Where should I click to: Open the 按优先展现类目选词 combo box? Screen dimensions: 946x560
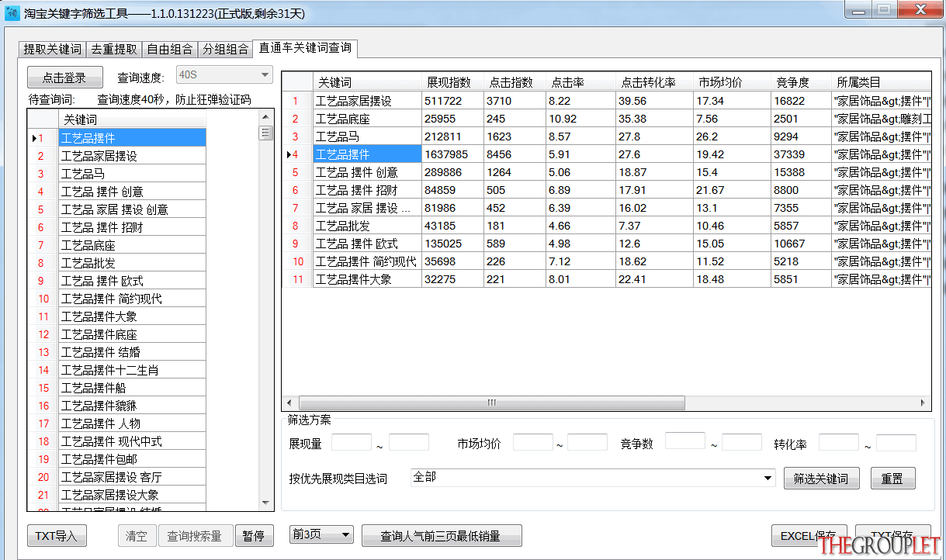click(x=593, y=478)
